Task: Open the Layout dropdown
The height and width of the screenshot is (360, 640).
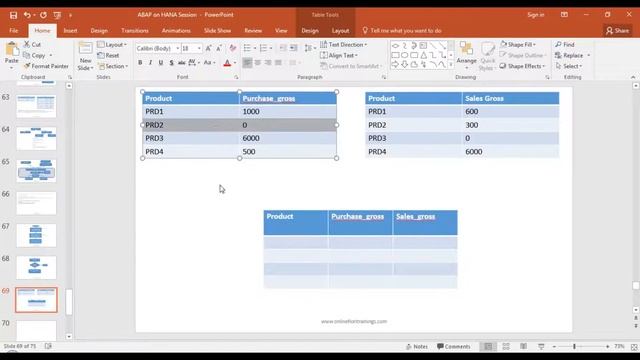Action: click(112, 44)
